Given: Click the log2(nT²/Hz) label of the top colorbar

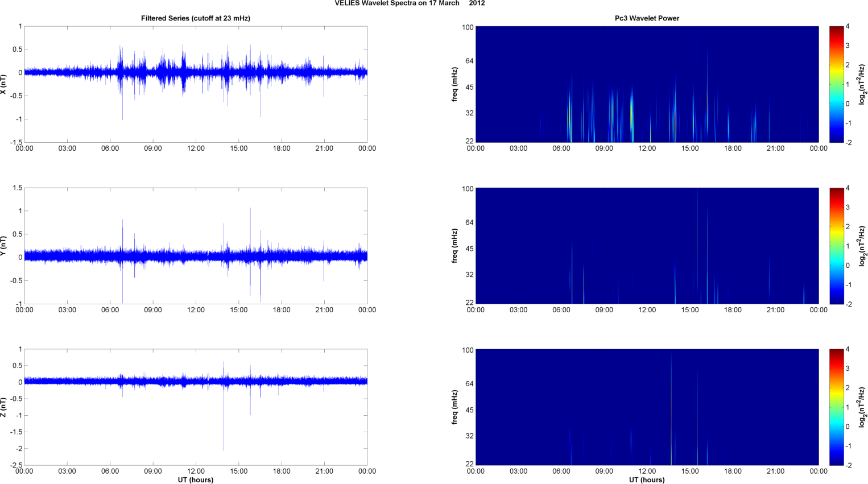Looking at the screenshot, I should [862, 84].
